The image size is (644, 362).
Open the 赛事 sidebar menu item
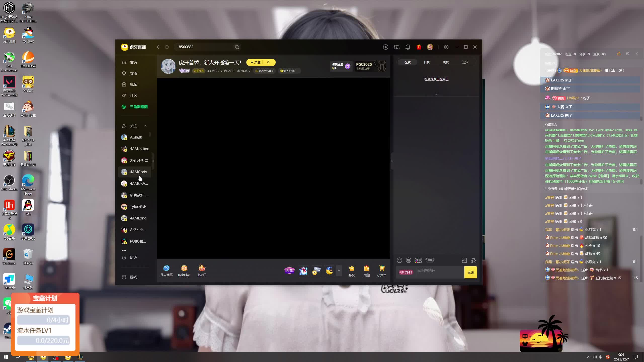click(133, 73)
